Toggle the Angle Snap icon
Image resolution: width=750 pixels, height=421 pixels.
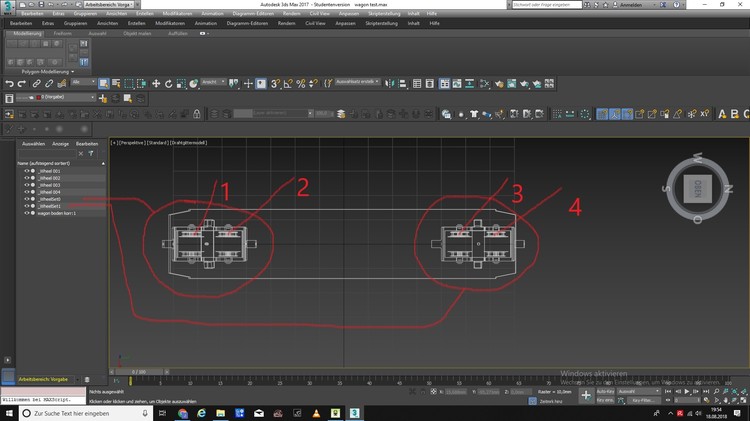pos(288,84)
